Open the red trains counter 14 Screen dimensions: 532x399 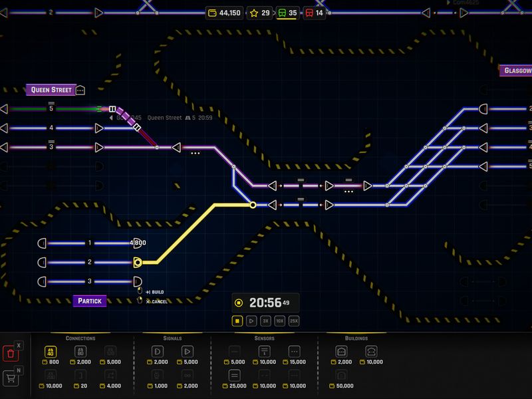(x=314, y=13)
